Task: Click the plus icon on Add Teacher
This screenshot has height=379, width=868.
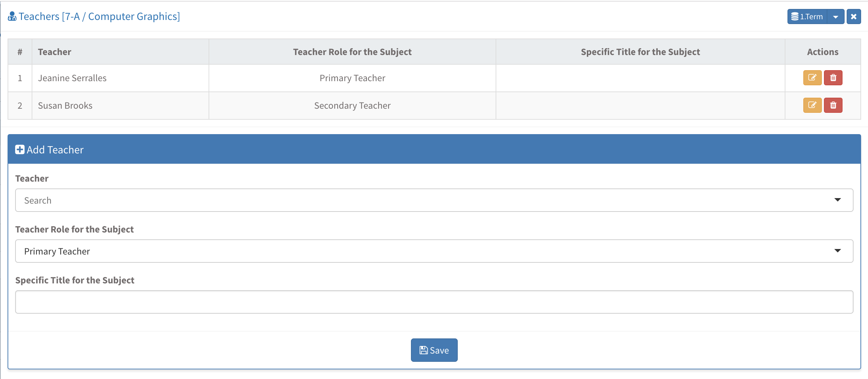Action: [x=20, y=150]
